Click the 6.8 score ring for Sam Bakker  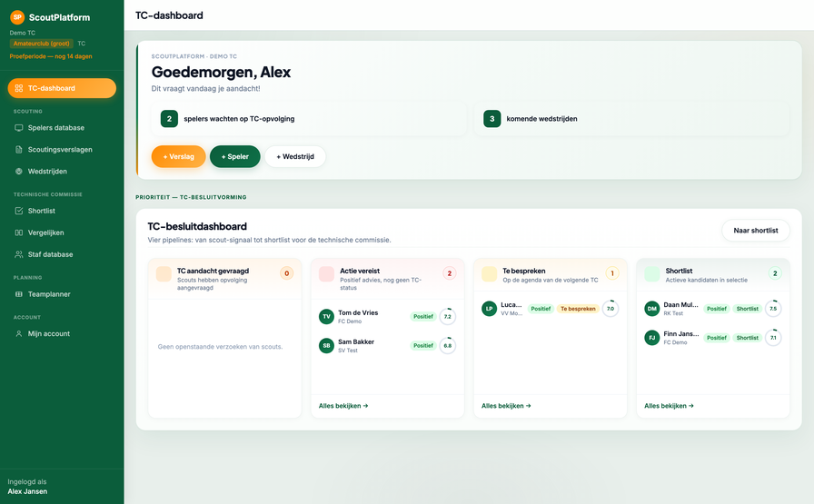[448, 346]
